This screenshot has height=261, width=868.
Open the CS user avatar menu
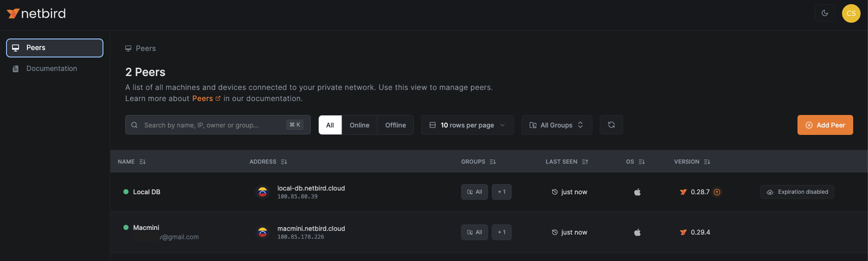(x=851, y=13)
